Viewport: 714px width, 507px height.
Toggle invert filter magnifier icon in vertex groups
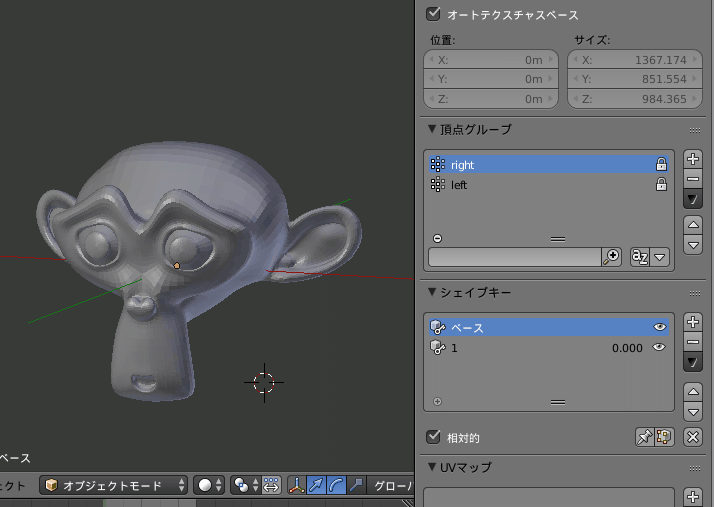(612, 257)
